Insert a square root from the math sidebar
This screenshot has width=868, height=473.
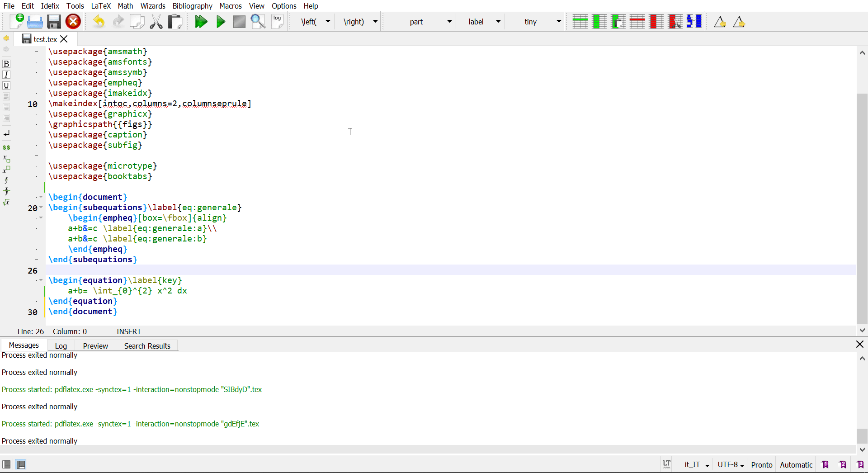tap(7, 202)
